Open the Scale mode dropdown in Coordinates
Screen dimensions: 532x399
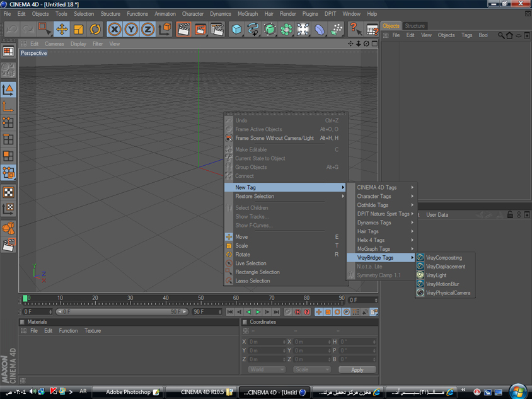(311, 369)
